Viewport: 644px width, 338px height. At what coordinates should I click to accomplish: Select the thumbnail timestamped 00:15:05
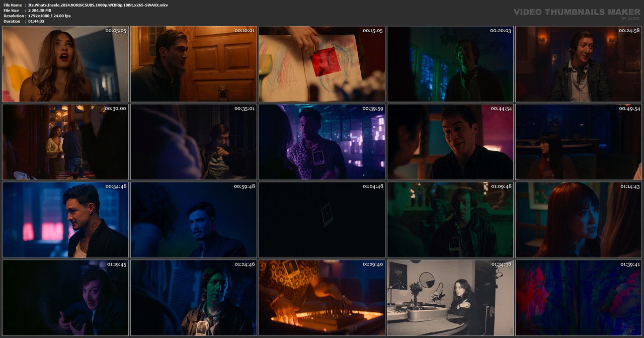click(x=322, y=64)
